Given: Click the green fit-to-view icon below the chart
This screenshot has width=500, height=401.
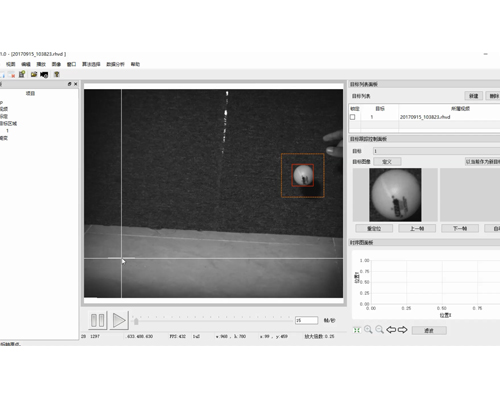Looking at the screenshot, I should [x=357, y=330].
